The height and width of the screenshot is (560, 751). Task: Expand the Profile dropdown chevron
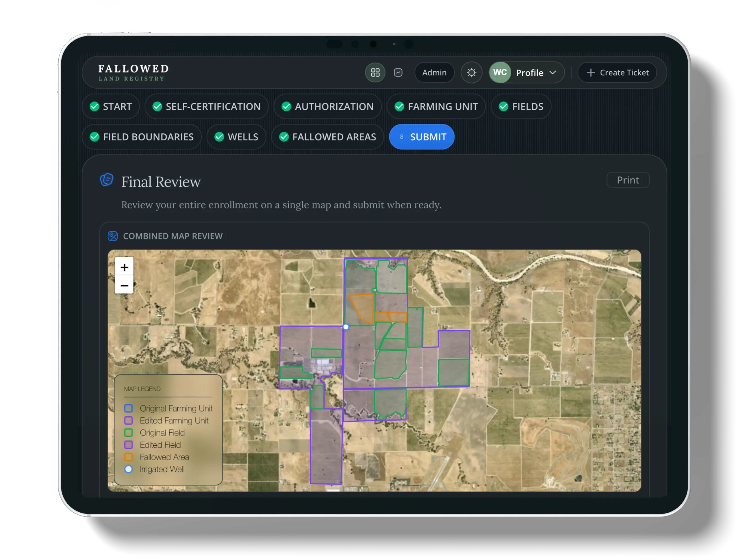point(552,72)
